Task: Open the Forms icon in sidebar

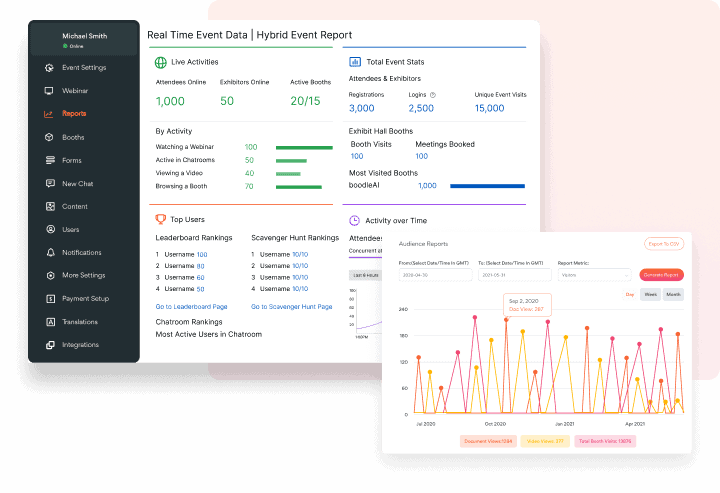Action: click(50, 160)
